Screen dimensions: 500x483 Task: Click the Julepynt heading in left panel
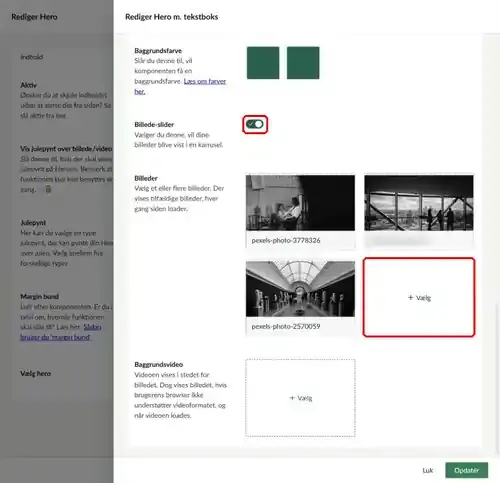pos(33,223)
